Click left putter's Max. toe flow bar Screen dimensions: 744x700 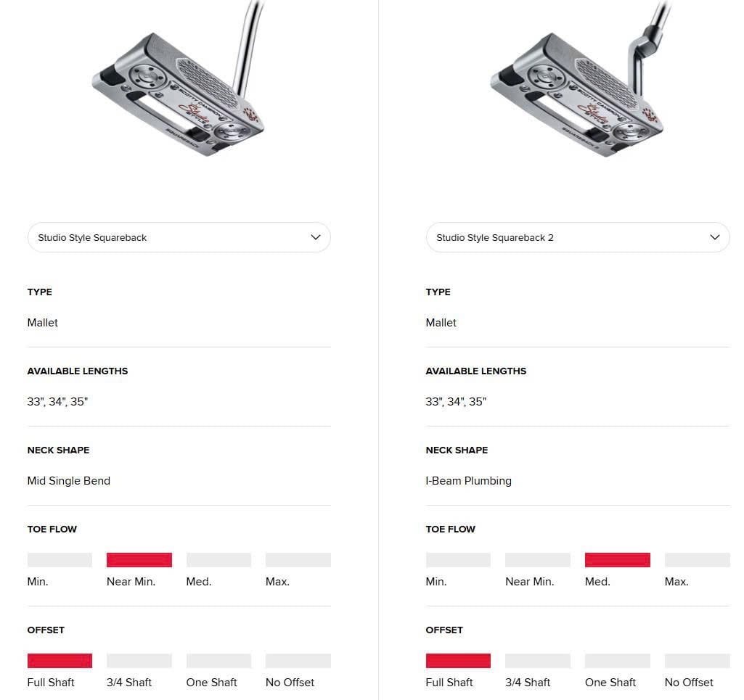(298, 560)
